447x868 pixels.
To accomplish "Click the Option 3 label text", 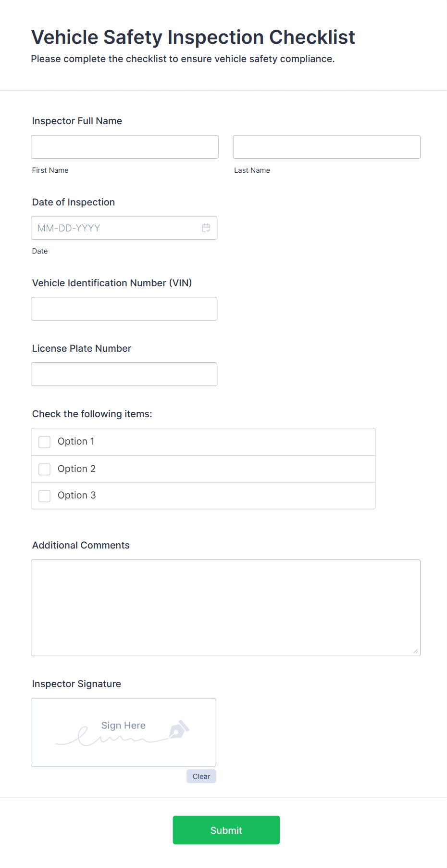I will pos(76,495).
